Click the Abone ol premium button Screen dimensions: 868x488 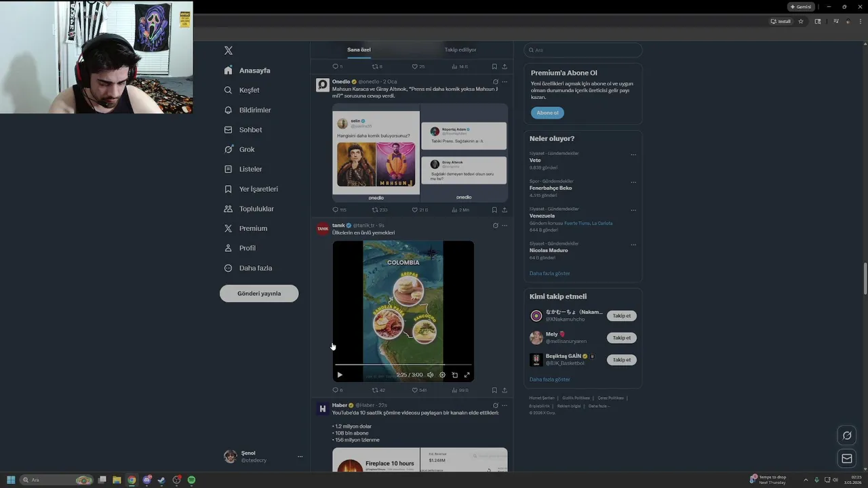point(547,113)
